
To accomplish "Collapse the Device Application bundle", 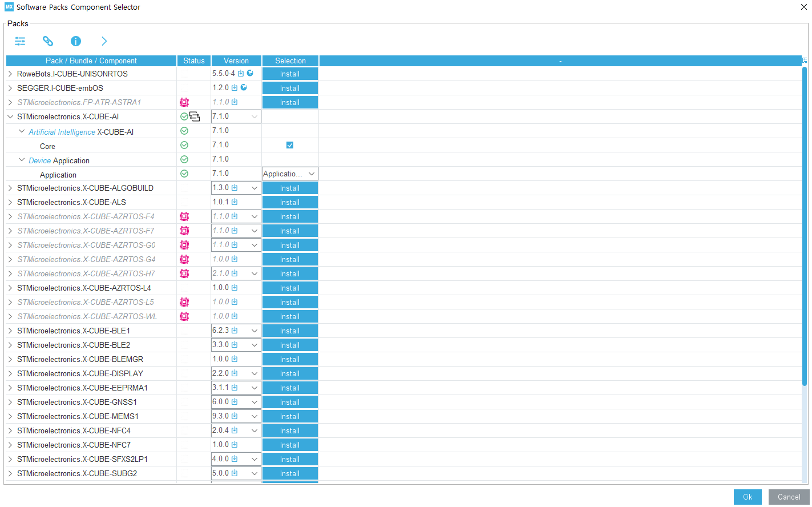I will 22,160.
